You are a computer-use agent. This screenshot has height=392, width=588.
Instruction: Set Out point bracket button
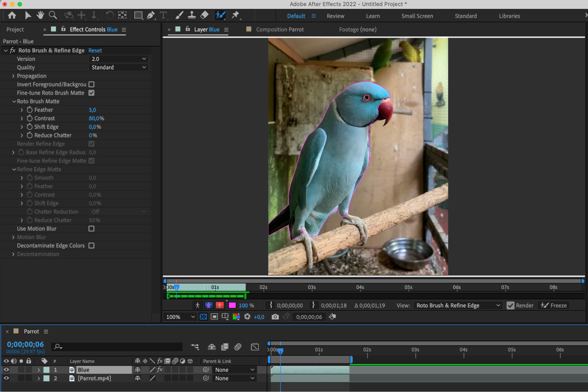314,305
